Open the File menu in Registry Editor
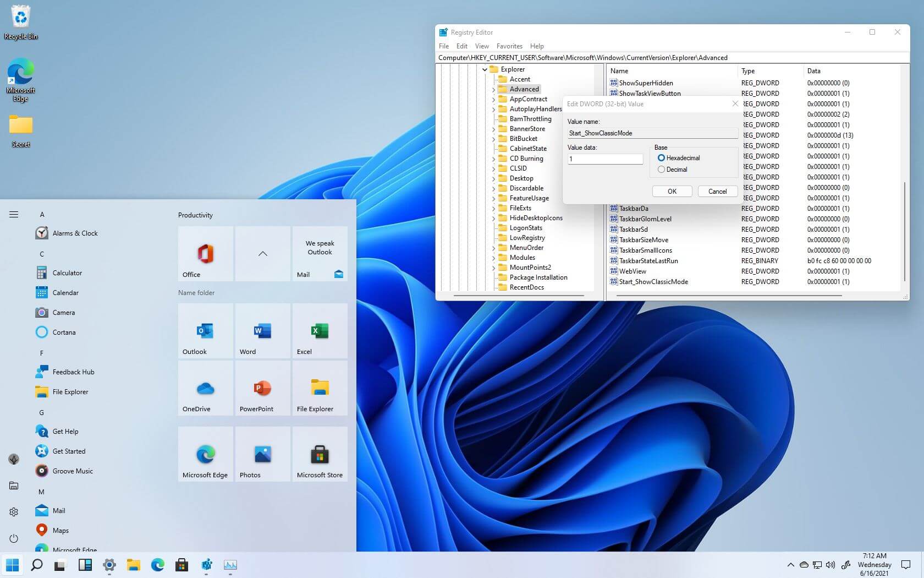This screenshot has width=924, height=578. (444, 46)
